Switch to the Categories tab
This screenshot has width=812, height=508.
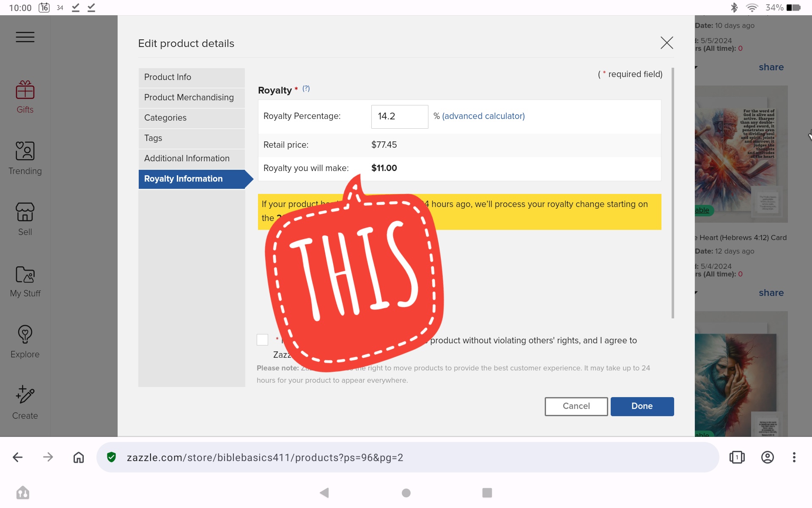[192, 118]
